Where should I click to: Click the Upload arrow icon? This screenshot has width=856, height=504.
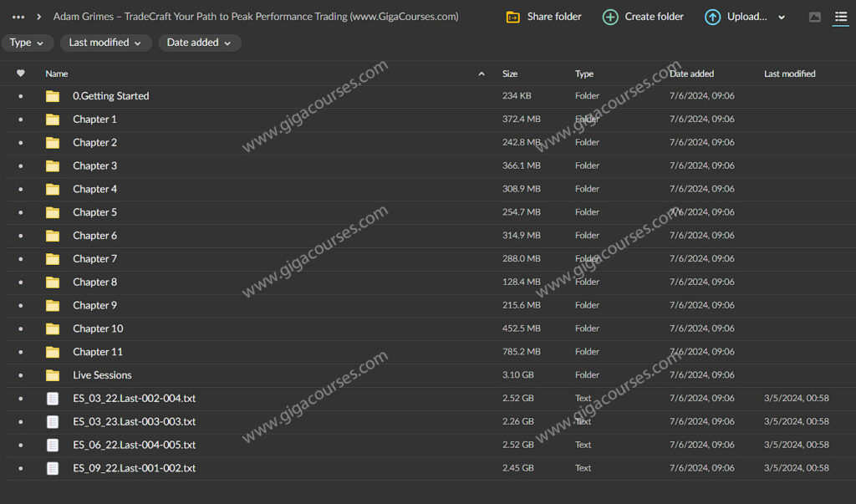coord(712,17)
